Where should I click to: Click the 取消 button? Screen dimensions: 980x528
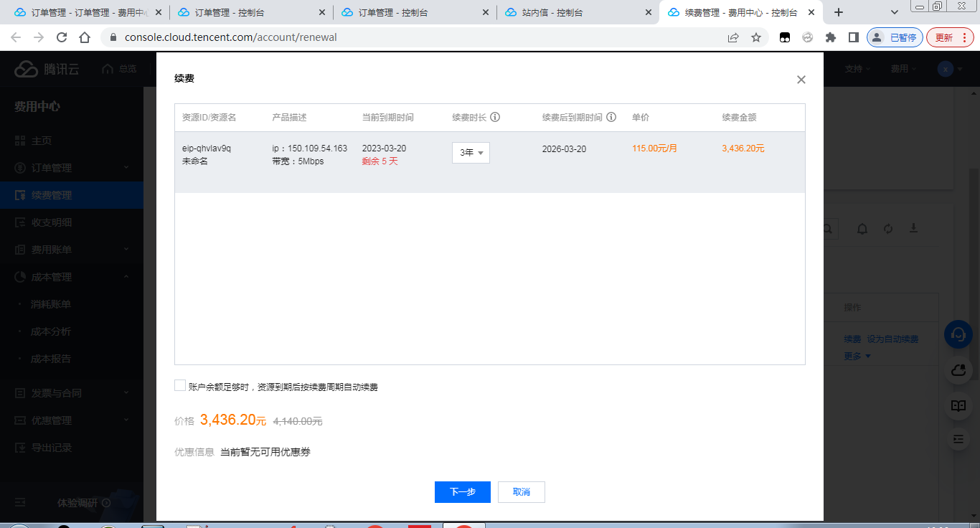click(522, 492)
